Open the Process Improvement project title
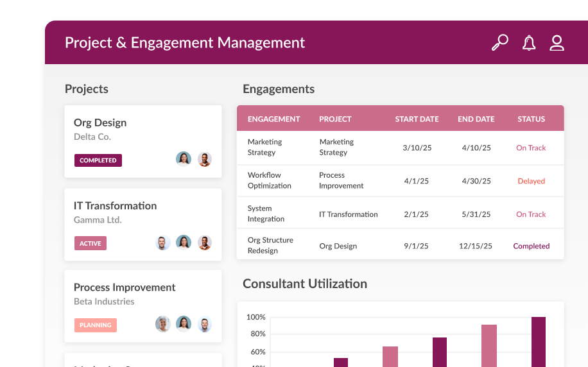Viewport: 588px width, 367px height. click(x=125, y=287)
